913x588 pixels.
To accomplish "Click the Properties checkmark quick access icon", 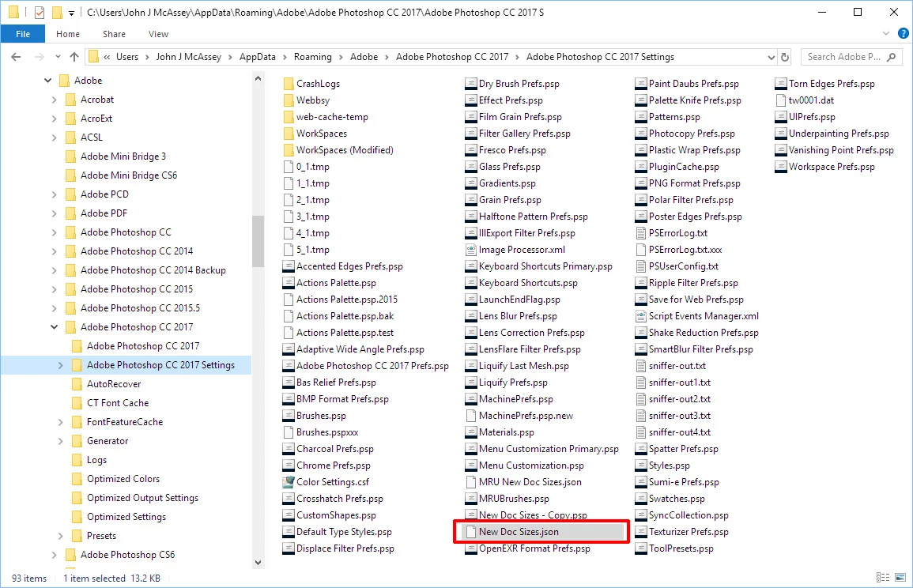I will pyautogui.click(x=39, y=12).
